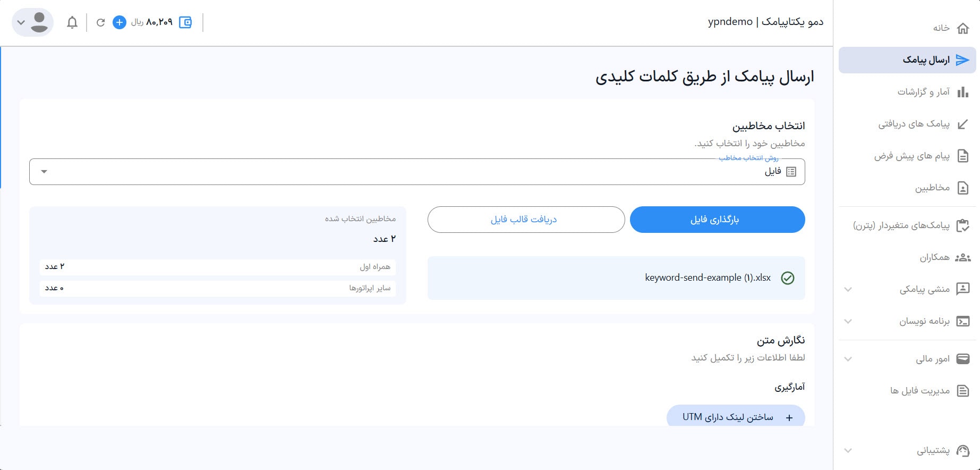
Task: Click ساختن لینک دارای UTM button
Action: pyautogui.click(x=736, y=417)
